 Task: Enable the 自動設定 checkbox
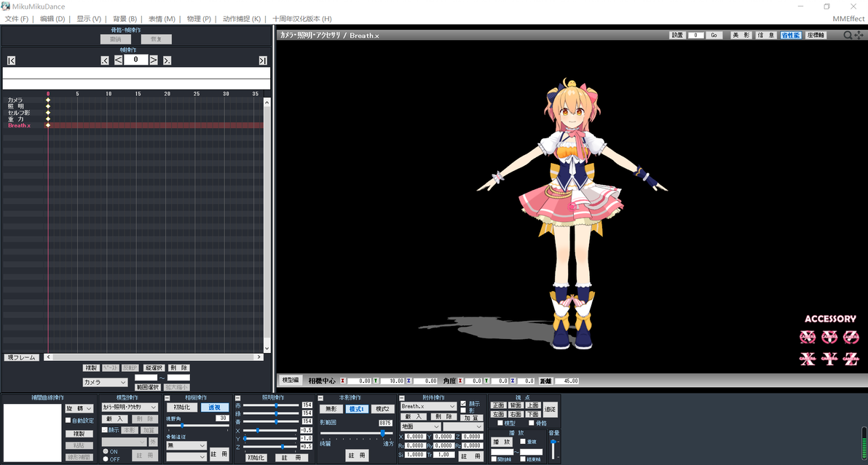tap(68, 420)
